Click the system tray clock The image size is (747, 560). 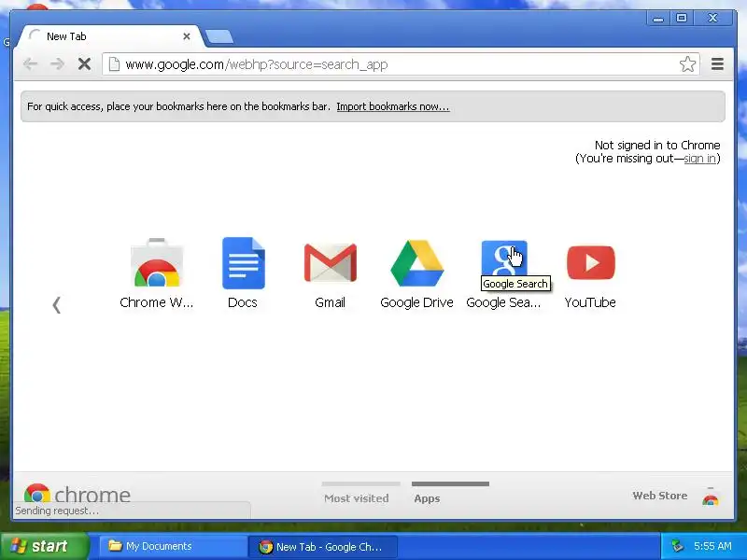point(712,546)
